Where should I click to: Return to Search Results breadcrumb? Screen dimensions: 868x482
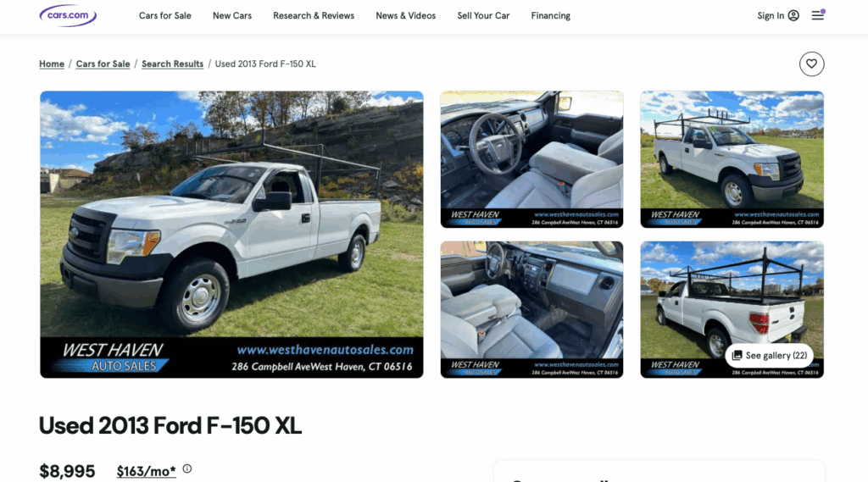pos(172,64)
